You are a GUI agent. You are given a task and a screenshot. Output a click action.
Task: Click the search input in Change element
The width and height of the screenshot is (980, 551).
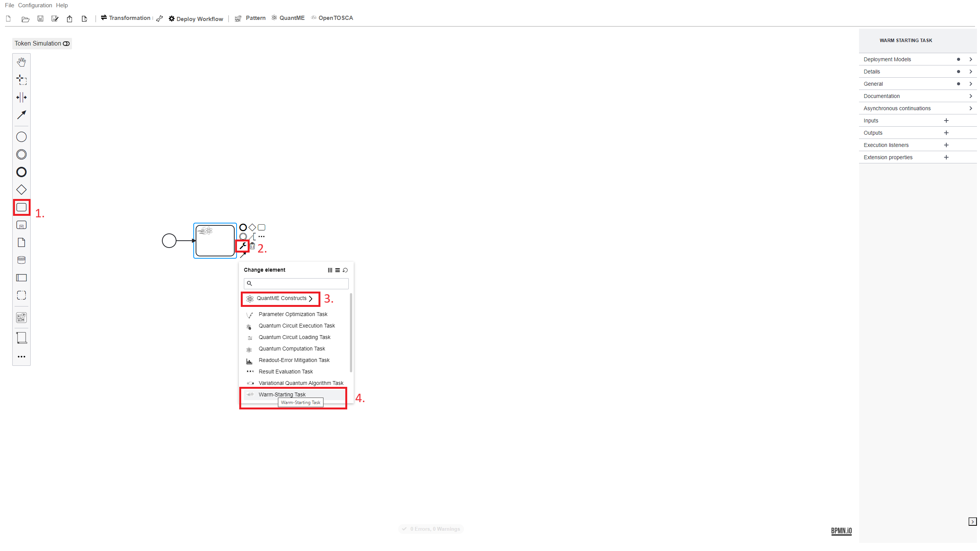[x=296, y=283]
